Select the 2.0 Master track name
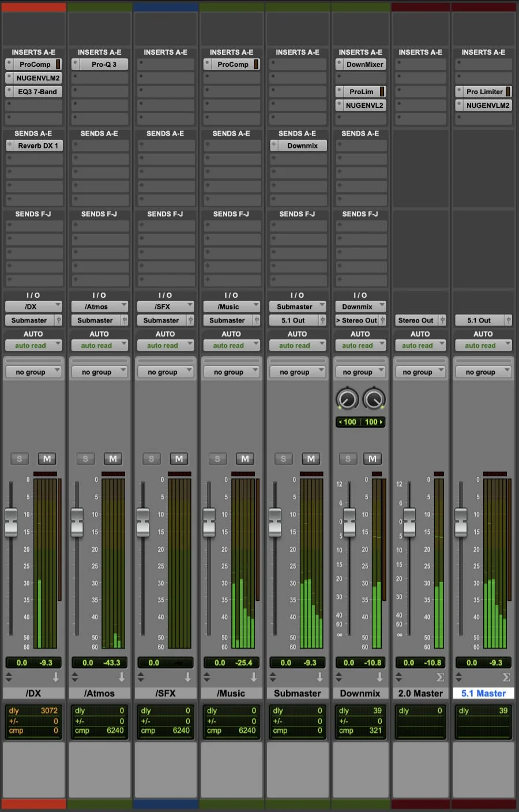This screenshot has width=519, height=812. 420,693
